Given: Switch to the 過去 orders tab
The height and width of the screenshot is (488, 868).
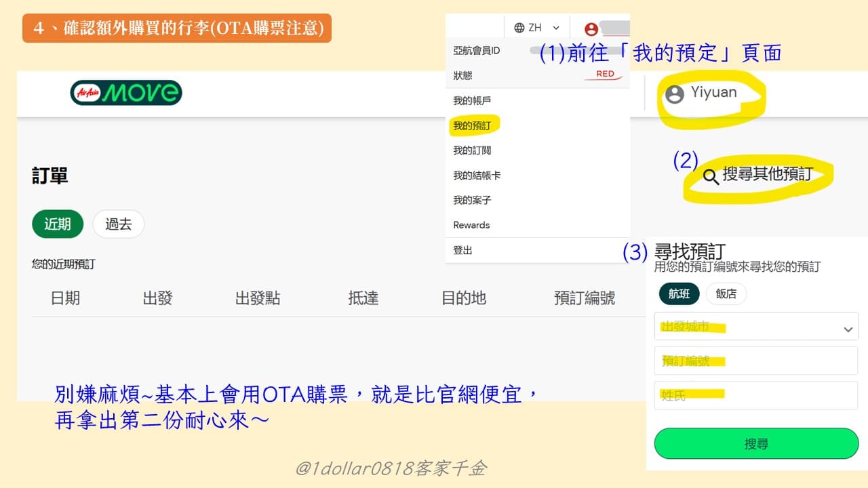Looking at the screenshot, I should tap(119, 224).
